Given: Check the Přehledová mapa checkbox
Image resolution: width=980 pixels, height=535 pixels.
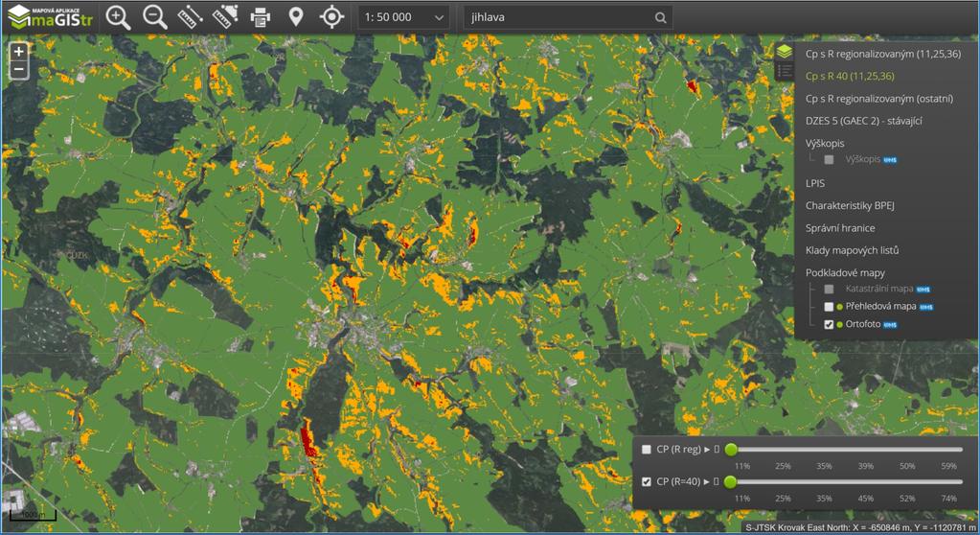Looking at the screenshot, I should (x=829, y=307).
